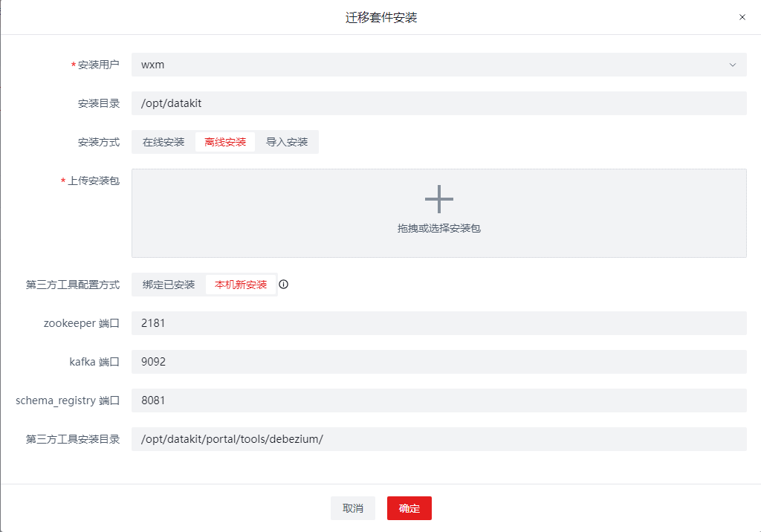Click the dropdown arrow on 安装用户 field
The image size is (761, 532).
point(732,65)
